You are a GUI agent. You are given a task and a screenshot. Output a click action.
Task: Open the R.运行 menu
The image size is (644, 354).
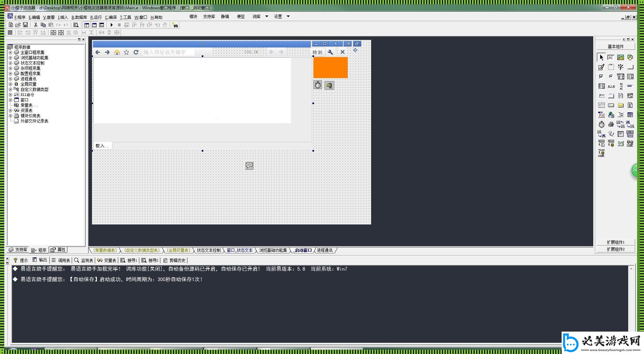(x=96, y=17)
